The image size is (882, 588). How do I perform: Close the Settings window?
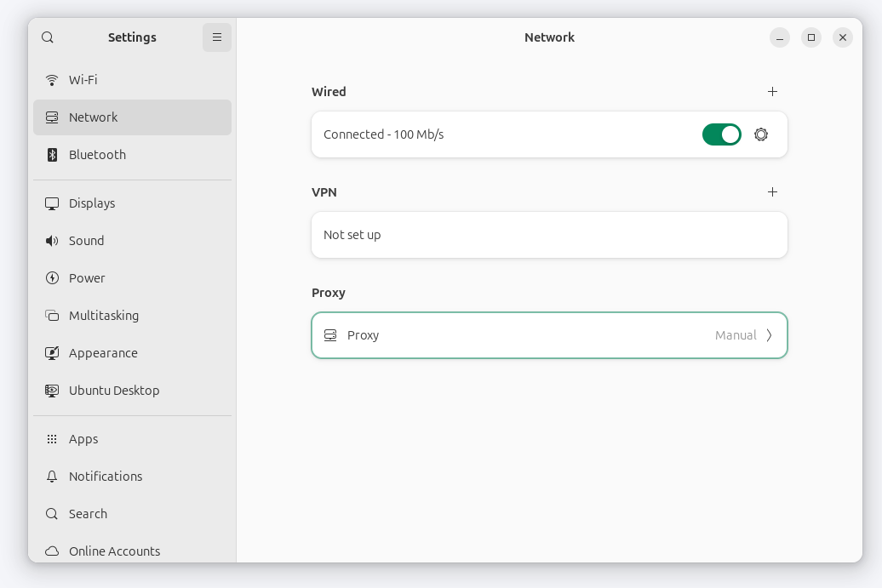point(843,37)
